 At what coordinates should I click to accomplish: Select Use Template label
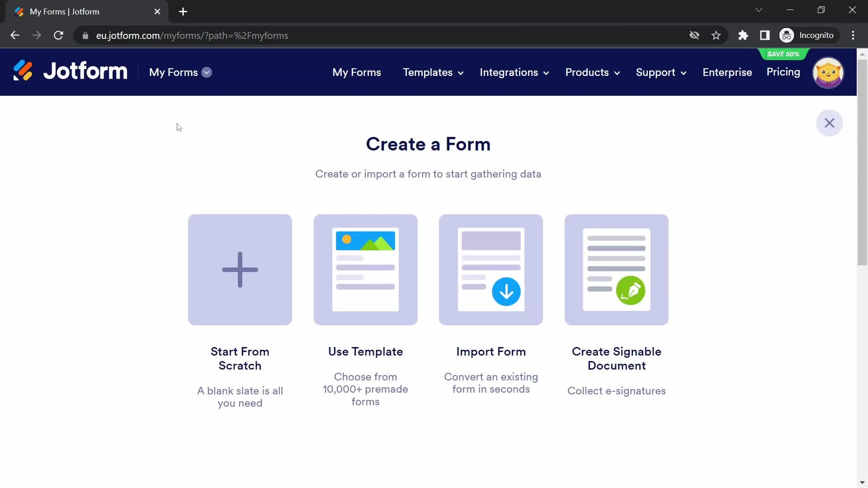(365, 352)
